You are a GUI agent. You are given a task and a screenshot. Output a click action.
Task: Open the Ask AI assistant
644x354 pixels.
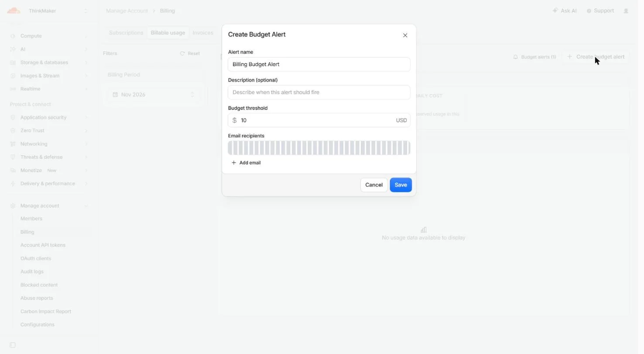tap(565, 11)
